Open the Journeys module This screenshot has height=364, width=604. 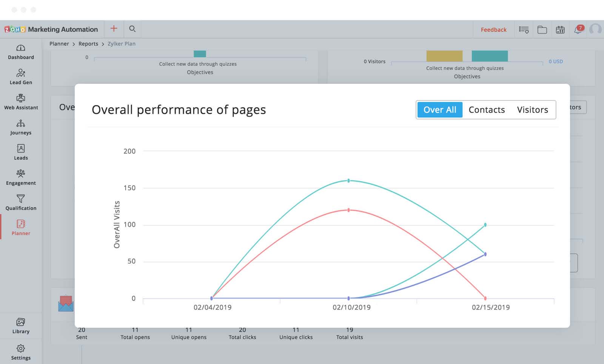(x=21, y=127)
